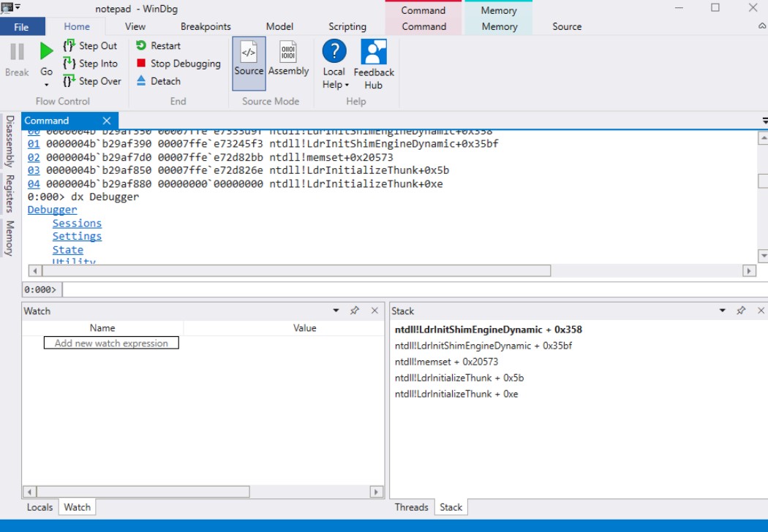The height and width of the screenshot is (532, 768).
Task: Open the Source ribbon tab
Action: coord(567,26)
